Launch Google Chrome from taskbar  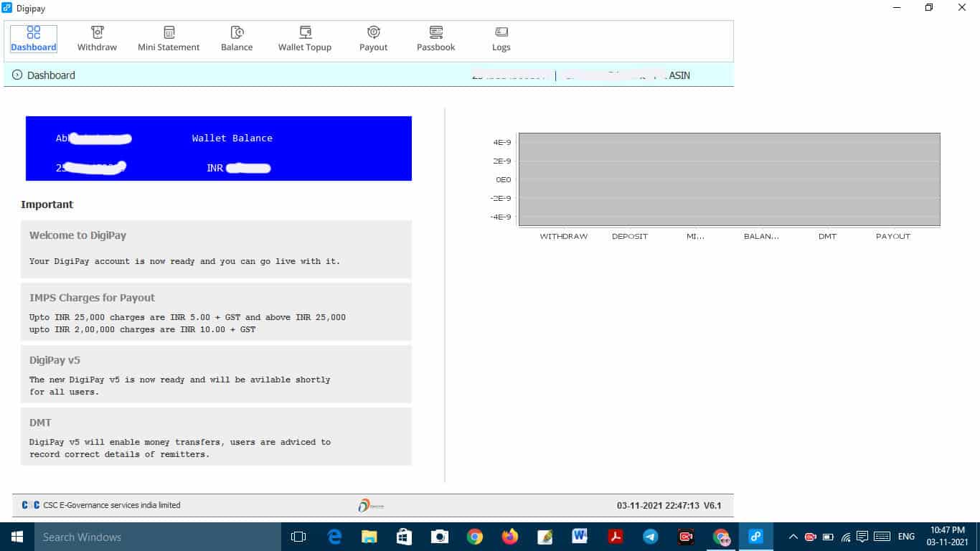tap(474, 537)
